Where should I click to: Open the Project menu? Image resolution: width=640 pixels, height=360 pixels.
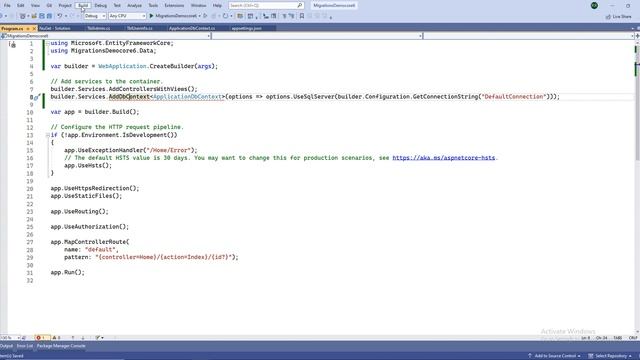(x=65, y=5)
